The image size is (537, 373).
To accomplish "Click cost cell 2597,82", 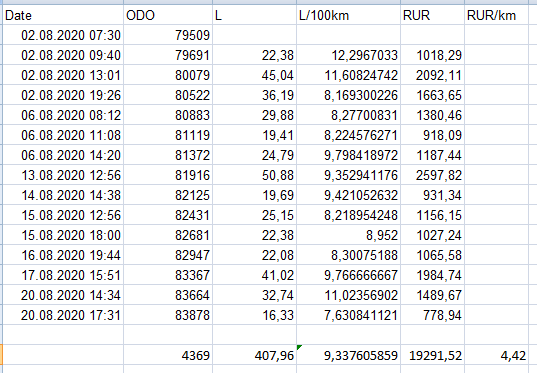I will point(432,175).
